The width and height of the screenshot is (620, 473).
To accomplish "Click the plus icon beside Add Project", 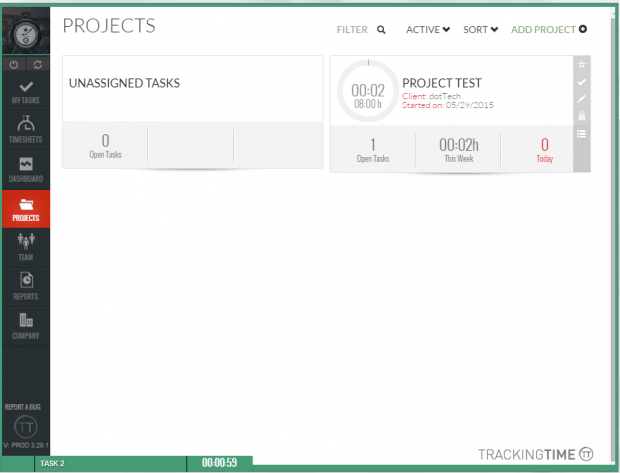I will click(x=583, y=29).
